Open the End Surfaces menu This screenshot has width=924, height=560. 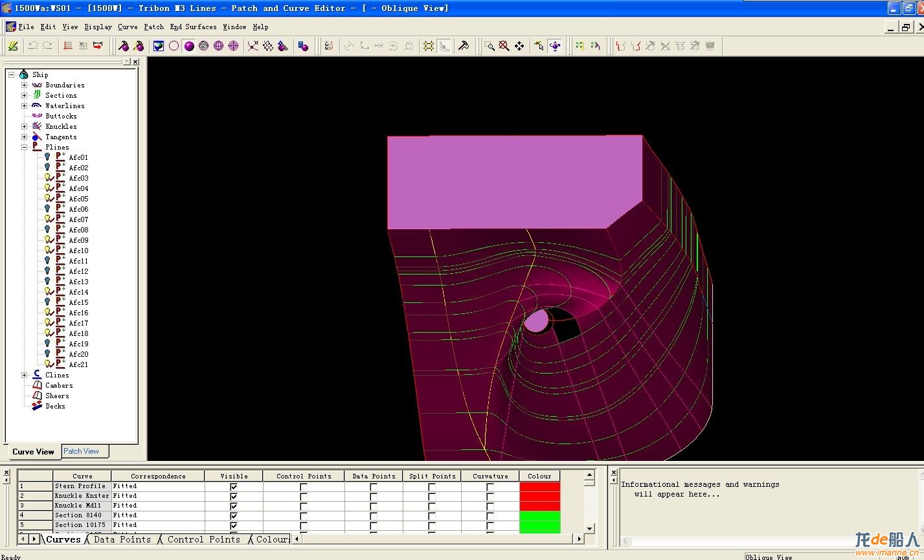[193, 27]
